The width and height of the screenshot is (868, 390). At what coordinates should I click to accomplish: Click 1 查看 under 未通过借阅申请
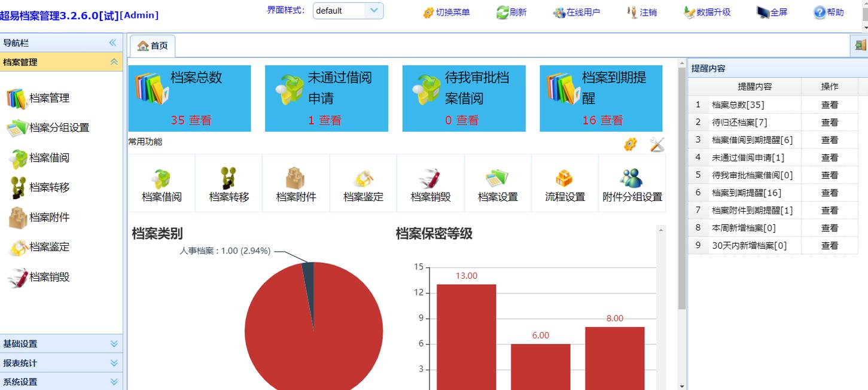[325, 120]
